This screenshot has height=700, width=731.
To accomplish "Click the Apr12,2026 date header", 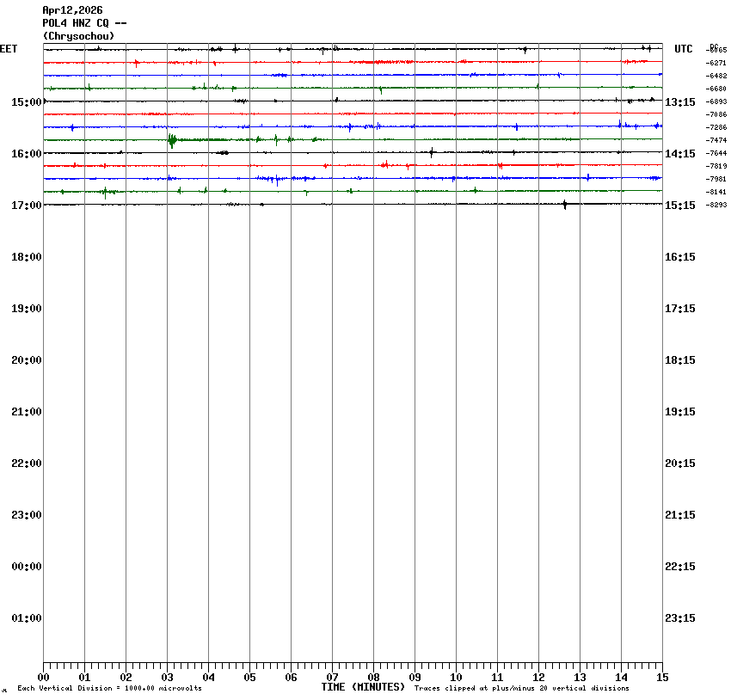I will 72,10.
